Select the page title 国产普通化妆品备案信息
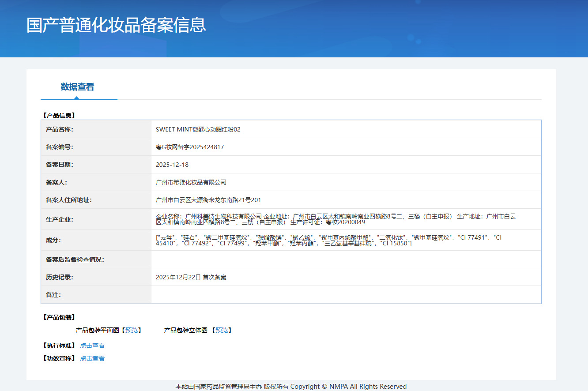588x391 pixels. [x=116, y=25]
